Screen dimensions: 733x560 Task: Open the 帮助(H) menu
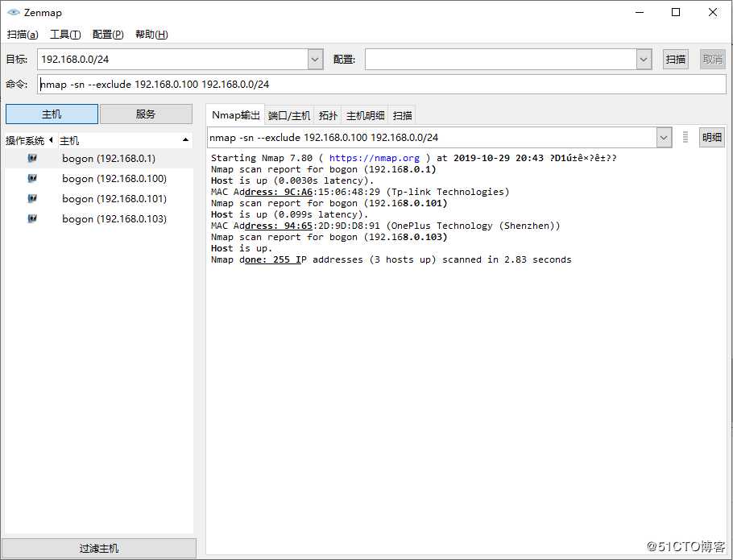coord(151,34)
